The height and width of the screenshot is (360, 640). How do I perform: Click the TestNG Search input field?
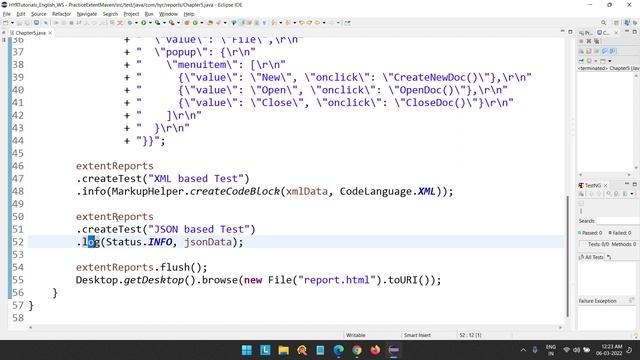pos(618,221)
